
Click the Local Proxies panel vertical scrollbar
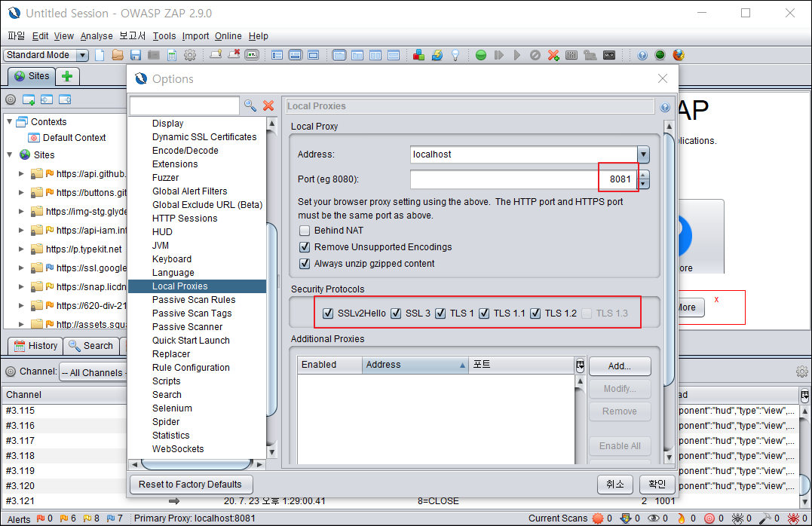click(669, 259)
